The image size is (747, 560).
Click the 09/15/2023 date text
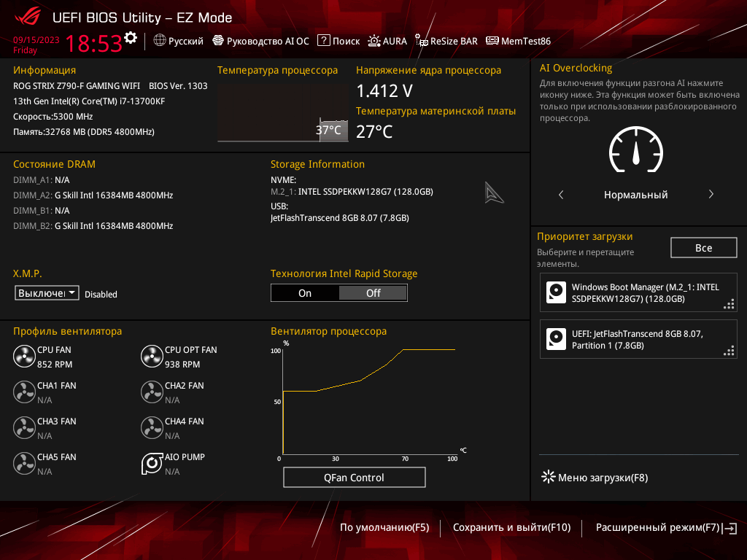point(36,40)
